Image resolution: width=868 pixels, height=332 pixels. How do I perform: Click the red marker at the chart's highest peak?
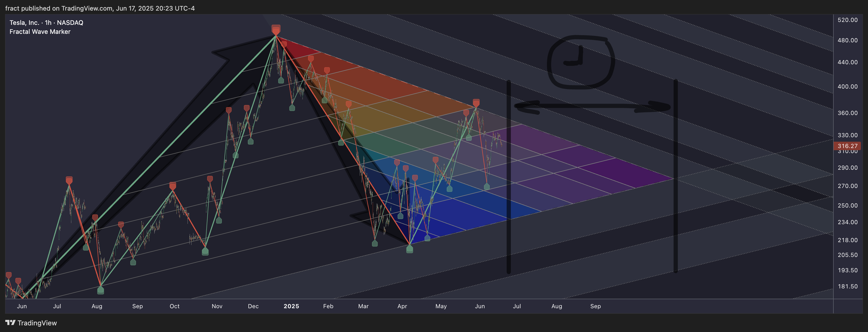[276, 30]
